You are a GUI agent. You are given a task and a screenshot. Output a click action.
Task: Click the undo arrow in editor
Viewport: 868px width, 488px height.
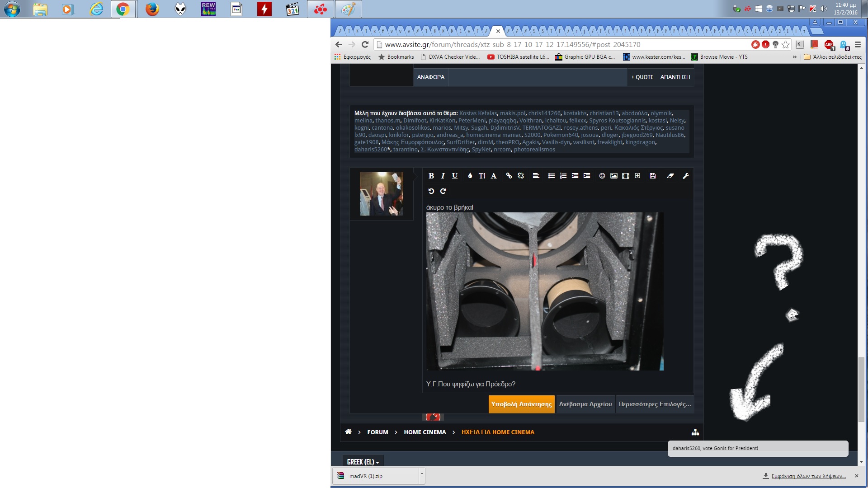[x=431, y=191]
